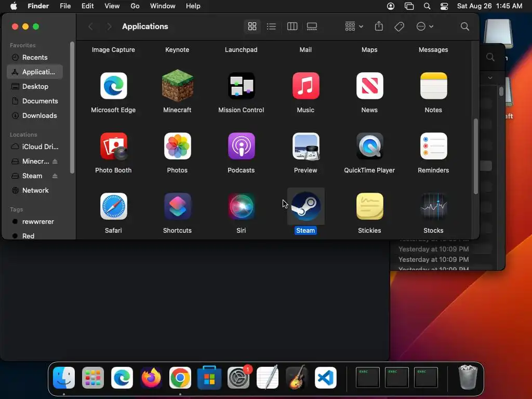
Task: Select the Notes app icon
Action: click(x=434, y=86)
